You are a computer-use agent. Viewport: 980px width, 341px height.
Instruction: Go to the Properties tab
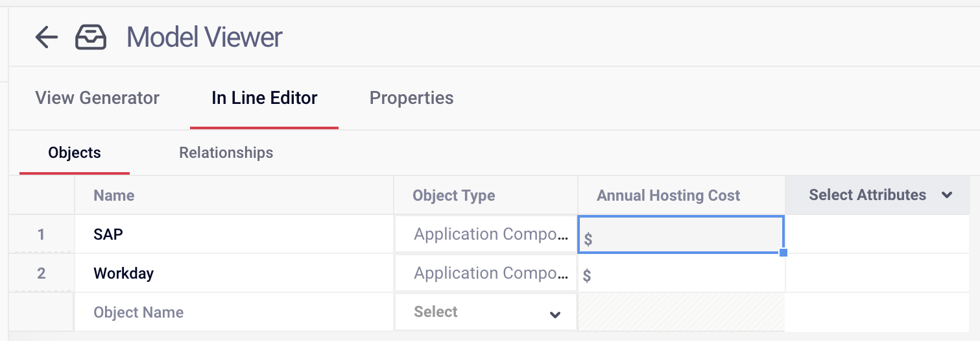[411, 98]
